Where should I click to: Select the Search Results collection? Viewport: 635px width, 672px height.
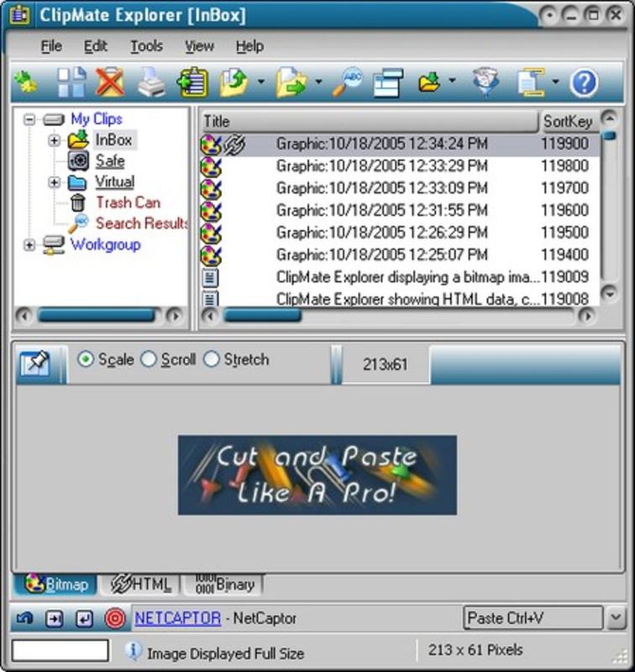pyautogui.click(x=141, y=223)
